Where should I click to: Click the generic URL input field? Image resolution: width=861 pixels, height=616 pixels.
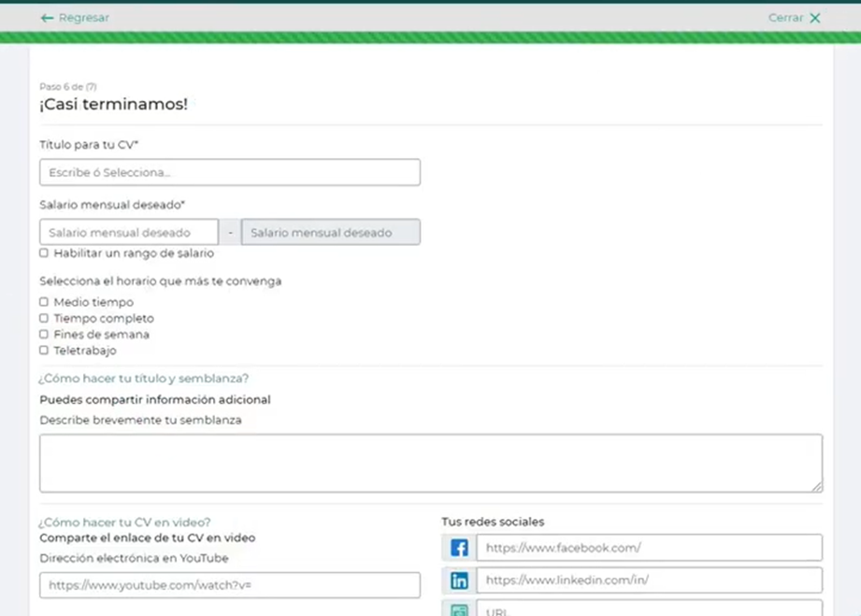point(650,609)
